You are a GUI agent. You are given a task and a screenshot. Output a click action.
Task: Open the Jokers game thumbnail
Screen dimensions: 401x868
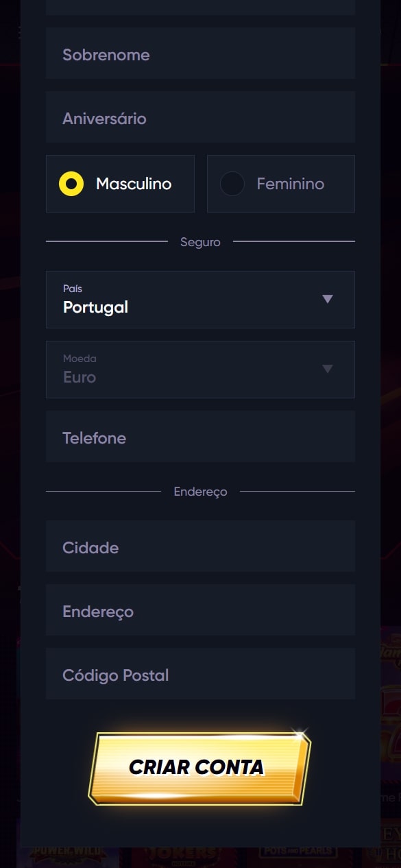pos(182,856)
